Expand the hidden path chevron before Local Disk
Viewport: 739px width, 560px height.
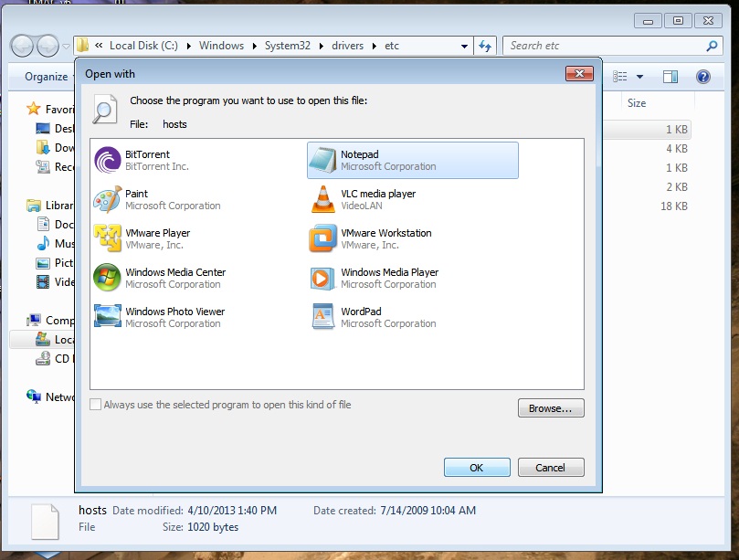99,46
